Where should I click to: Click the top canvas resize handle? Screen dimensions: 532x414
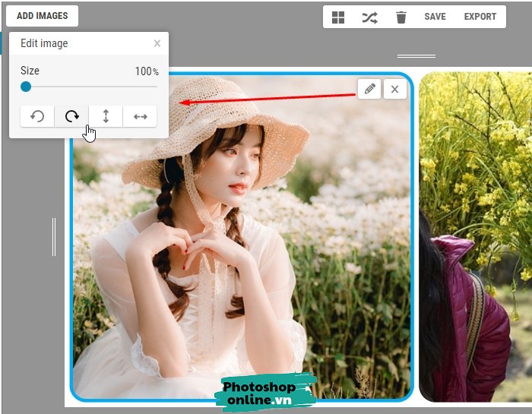point(416,56)
